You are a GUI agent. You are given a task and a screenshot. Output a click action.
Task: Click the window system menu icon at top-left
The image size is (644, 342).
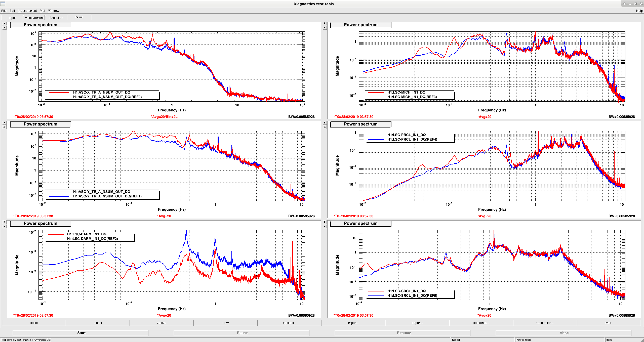pyautogui.click(x=3, y=4)
